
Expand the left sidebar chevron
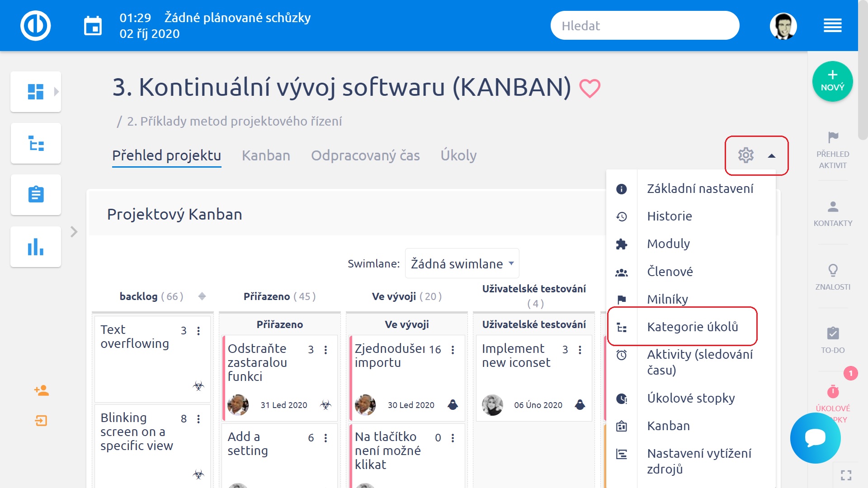coord(74,232)
